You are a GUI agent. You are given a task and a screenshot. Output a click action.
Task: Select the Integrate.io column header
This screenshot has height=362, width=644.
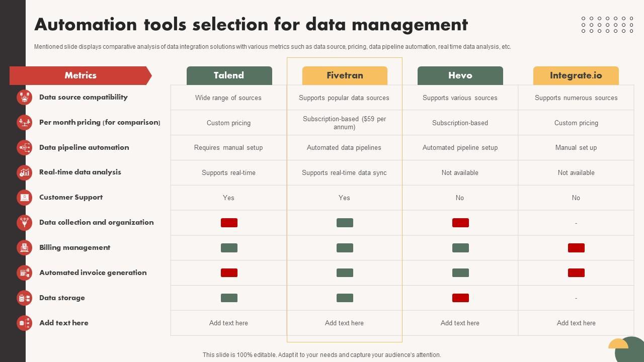coord(576,75)
